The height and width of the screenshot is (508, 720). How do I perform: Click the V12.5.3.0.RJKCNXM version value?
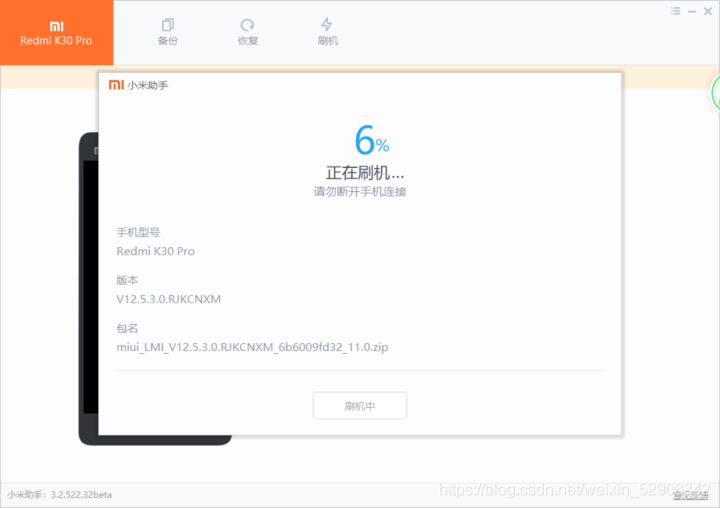[x=169, y=299]
